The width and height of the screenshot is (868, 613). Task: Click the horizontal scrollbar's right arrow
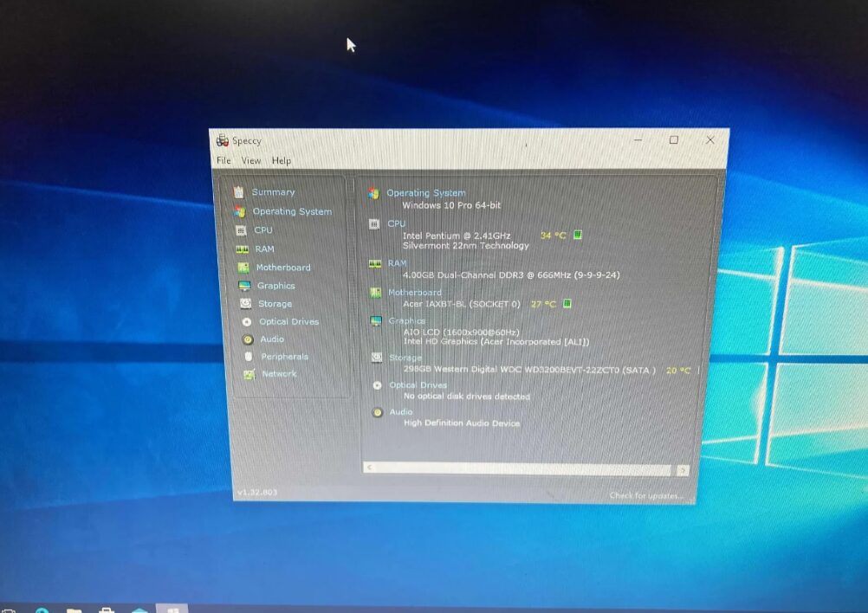coord(683,471)
